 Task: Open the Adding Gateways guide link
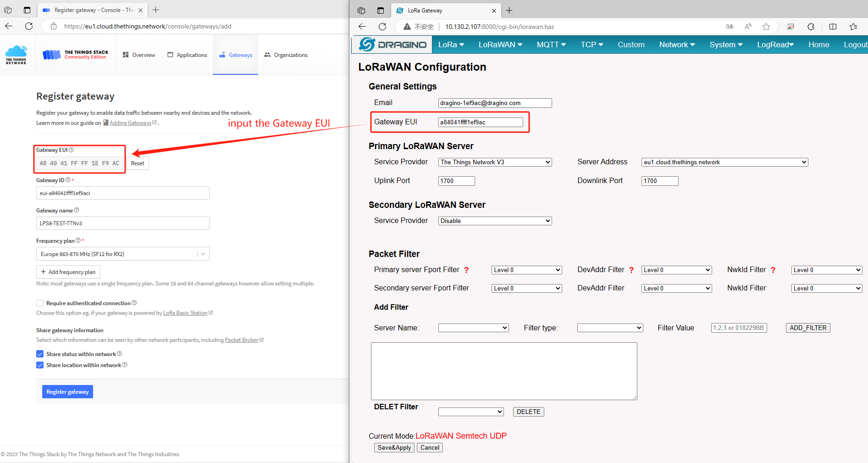pos(130,123)
